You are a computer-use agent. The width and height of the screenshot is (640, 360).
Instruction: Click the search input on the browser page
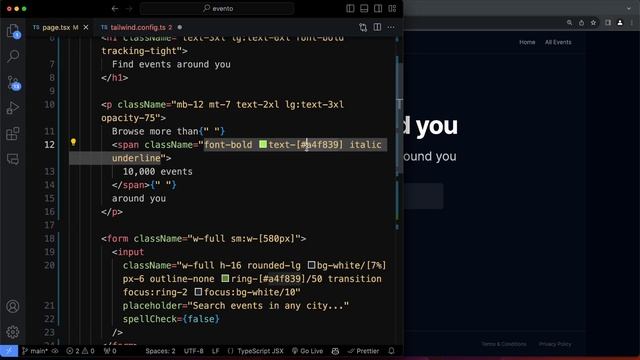tap(424, 196)
